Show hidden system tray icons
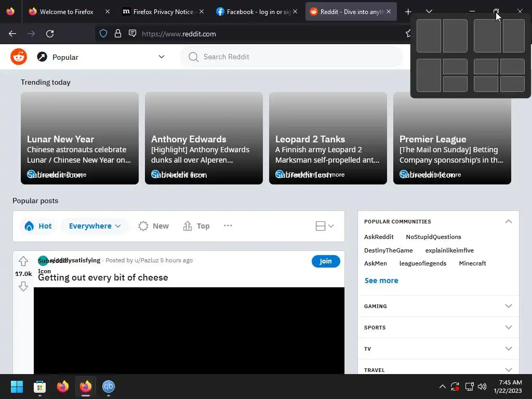 pyautogui.click(x=443, y=387)
